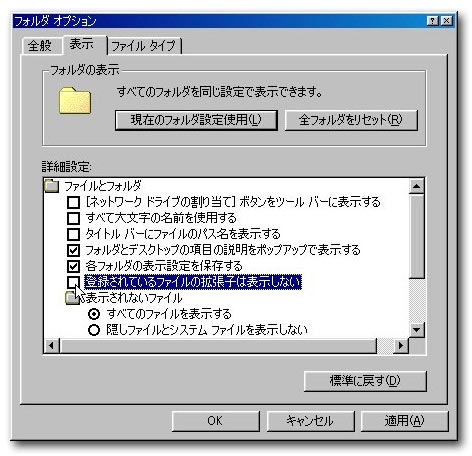Click 全フォルダをリセット(R) button
The image size is (472, 456).
tap(351, 120)
